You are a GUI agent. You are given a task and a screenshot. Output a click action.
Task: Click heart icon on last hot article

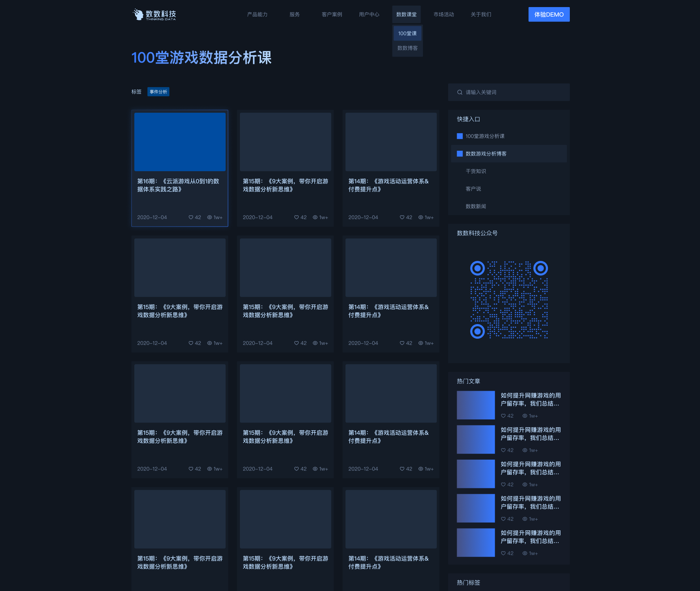(x=503, y=553)
